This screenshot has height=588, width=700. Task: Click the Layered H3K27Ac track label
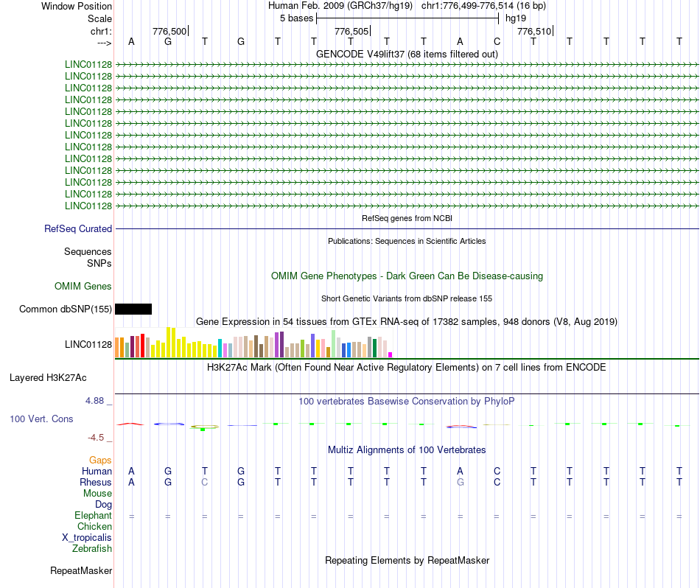click(48, 378)
